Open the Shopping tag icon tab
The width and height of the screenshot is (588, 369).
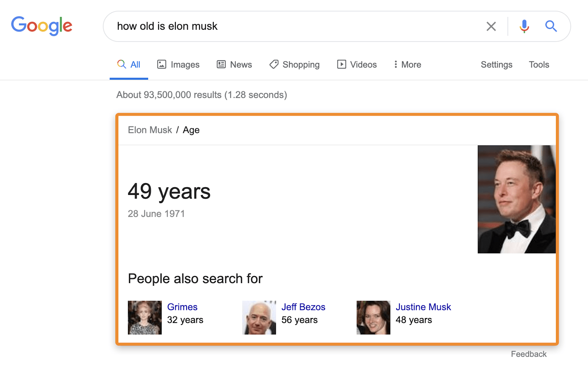pyautogui.click(x=273, y=64)
